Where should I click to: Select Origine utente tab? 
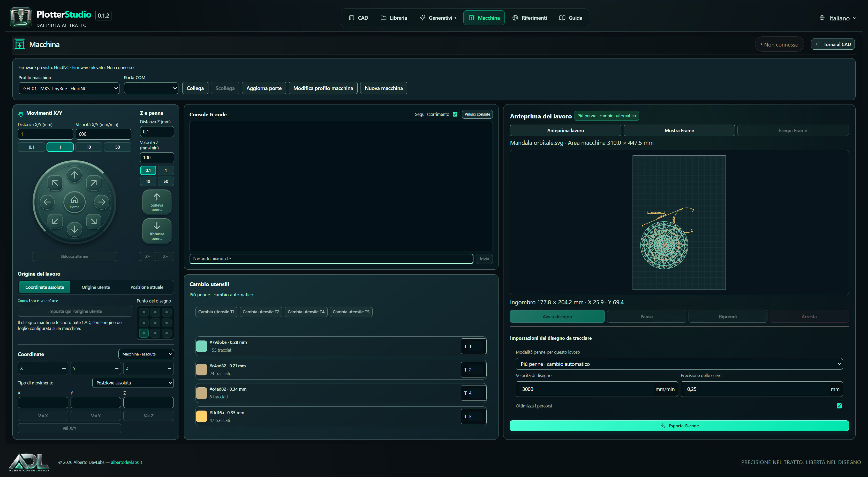point(96,287)
